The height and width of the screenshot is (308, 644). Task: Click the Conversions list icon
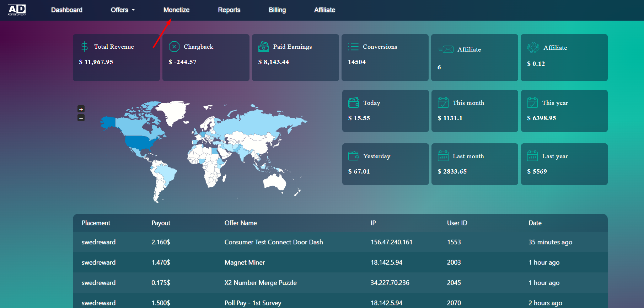click(x=353, y=47)
